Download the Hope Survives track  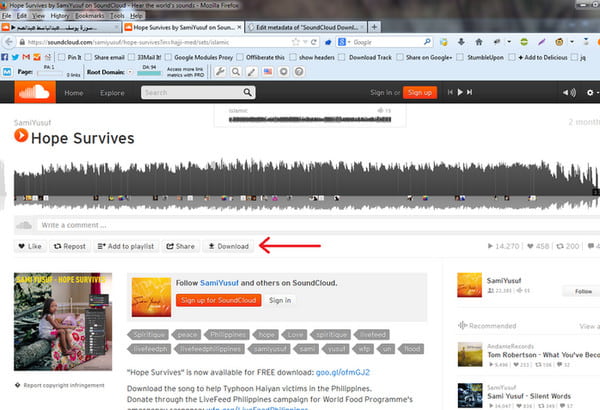click(228, 245)
